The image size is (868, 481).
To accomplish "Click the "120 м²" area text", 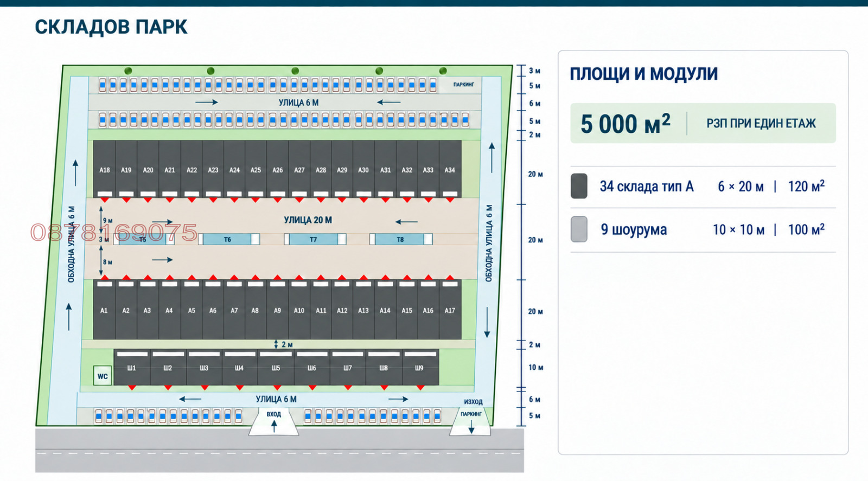I will (806, 186).
